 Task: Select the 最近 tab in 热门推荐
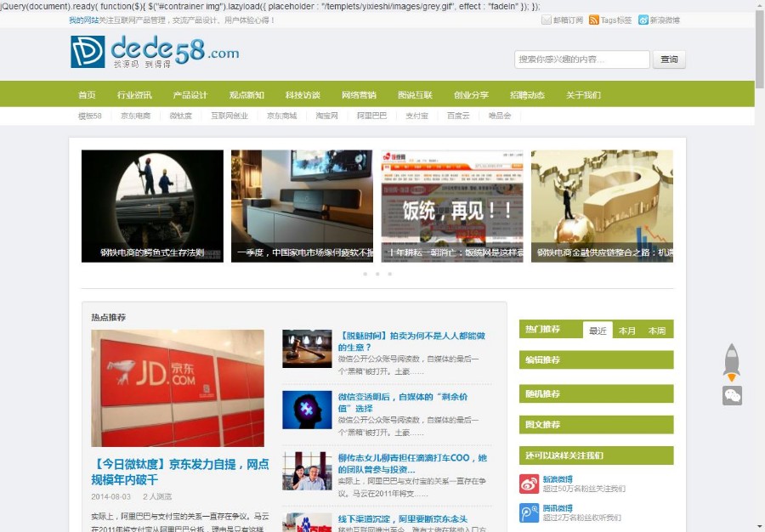(598, 330)
